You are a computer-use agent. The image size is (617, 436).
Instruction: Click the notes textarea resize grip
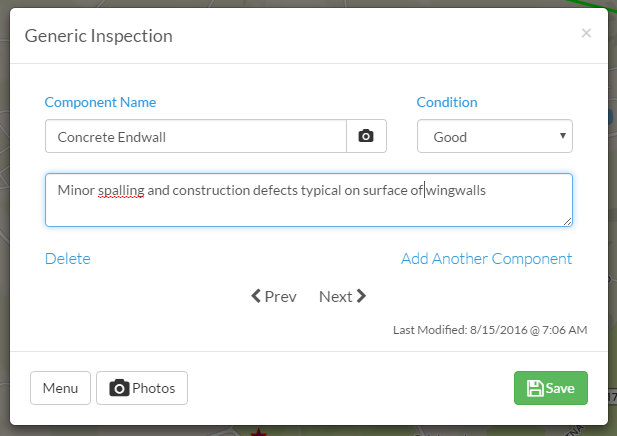[567, 222]
